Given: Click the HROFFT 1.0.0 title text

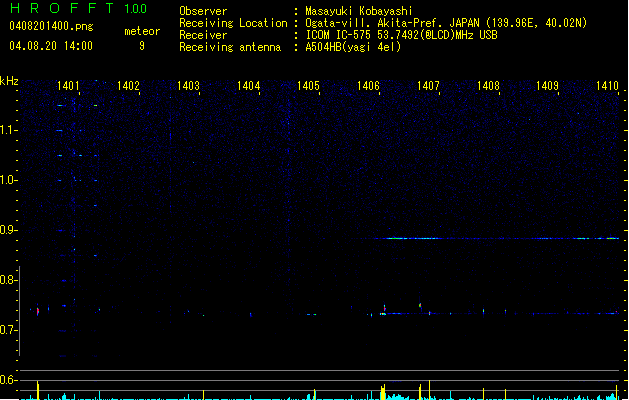Looking at the screenshot, I should click(79, 8).
